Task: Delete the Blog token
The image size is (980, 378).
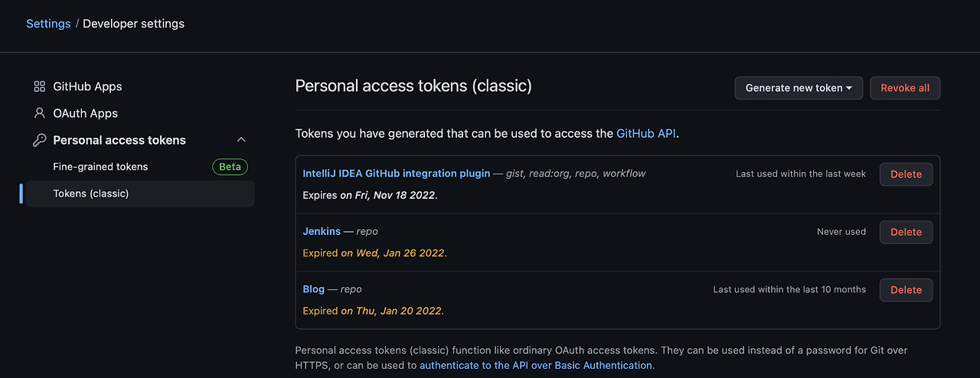Action: (x=906, y=290)
